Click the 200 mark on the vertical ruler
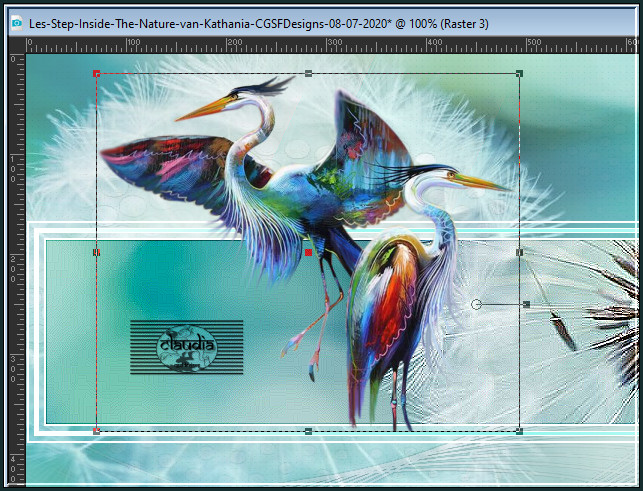The width and height of the screenshot is (643, 491). [x=13, y=269]
